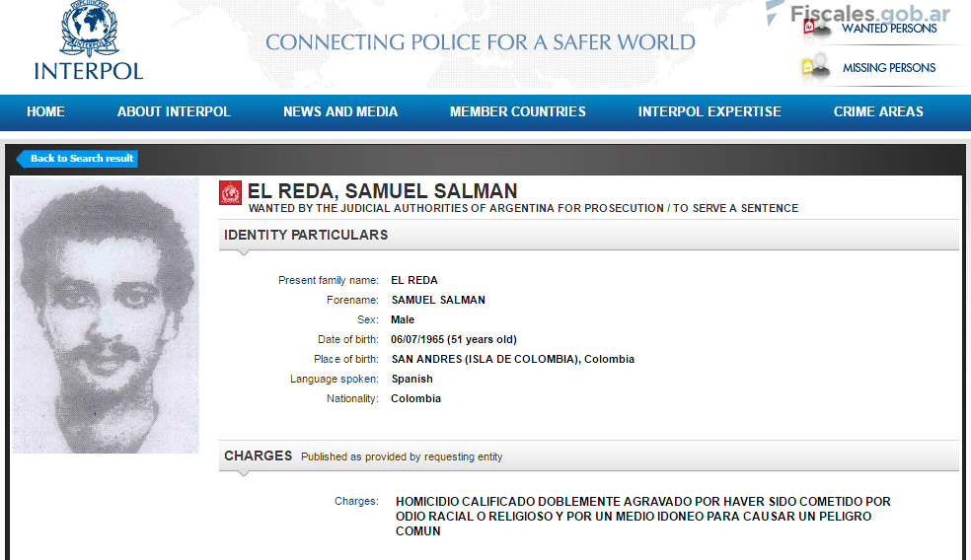Open the About Interpol menu
Image resolution: width=971 pixels, height=560 pixels.
(174, 111)
